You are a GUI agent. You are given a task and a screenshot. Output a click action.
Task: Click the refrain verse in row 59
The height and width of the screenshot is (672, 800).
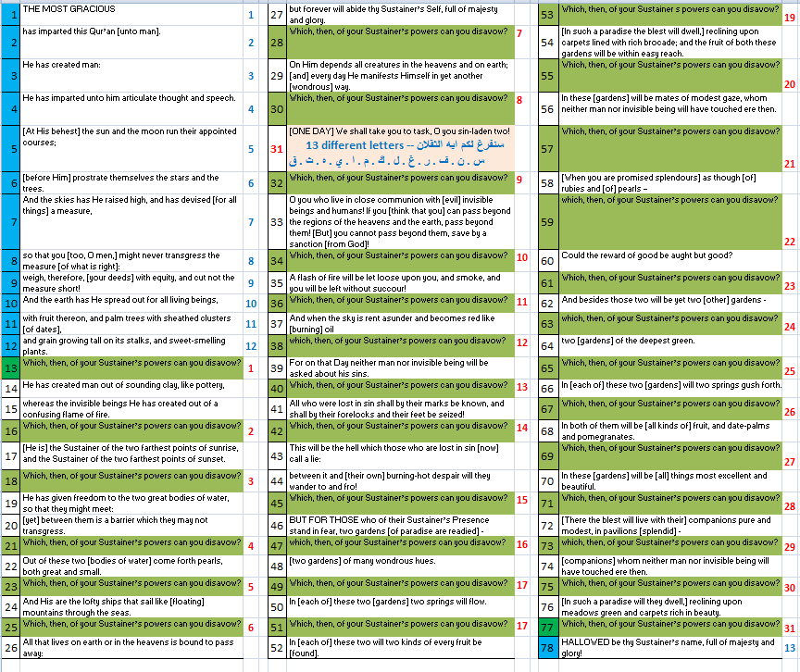click(670, 222)
